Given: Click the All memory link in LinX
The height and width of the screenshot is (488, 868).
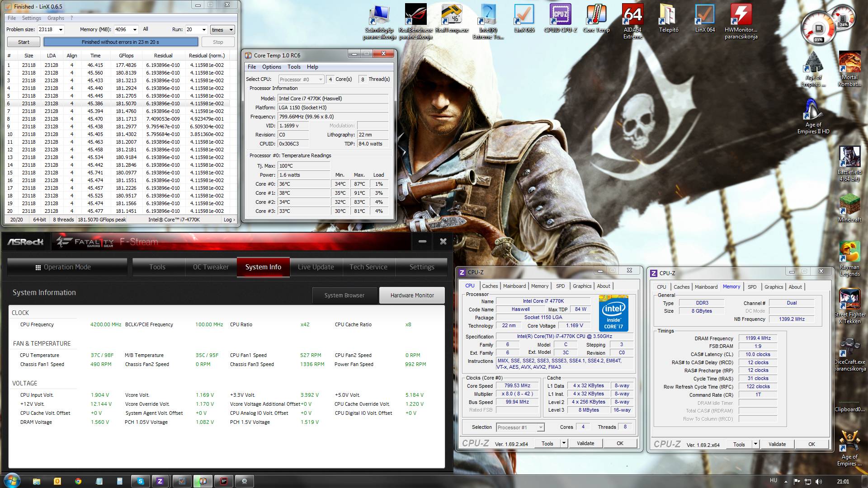Looking at the screenshot, I should 146,29.
